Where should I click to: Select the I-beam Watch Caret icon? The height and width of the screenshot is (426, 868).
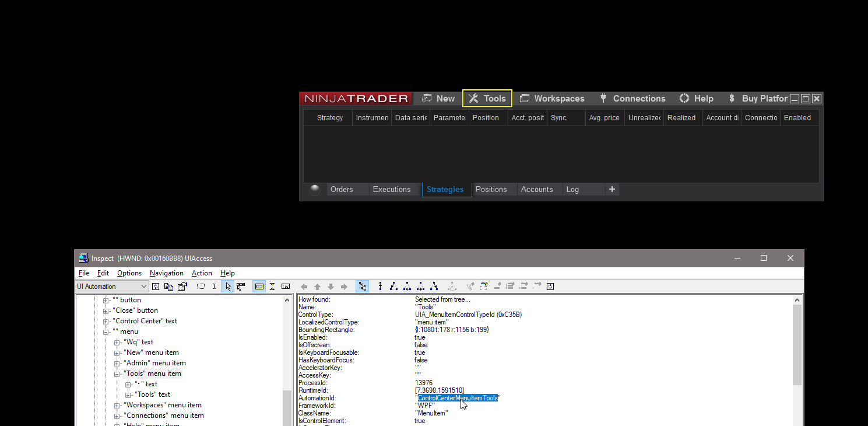point(215,287)
